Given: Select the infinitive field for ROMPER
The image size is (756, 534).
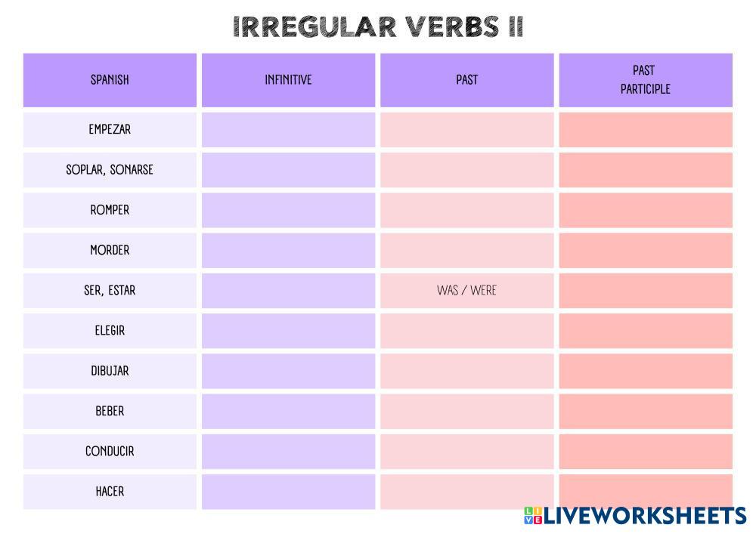Looking at the screenshot, I should [x=288, y=210].
